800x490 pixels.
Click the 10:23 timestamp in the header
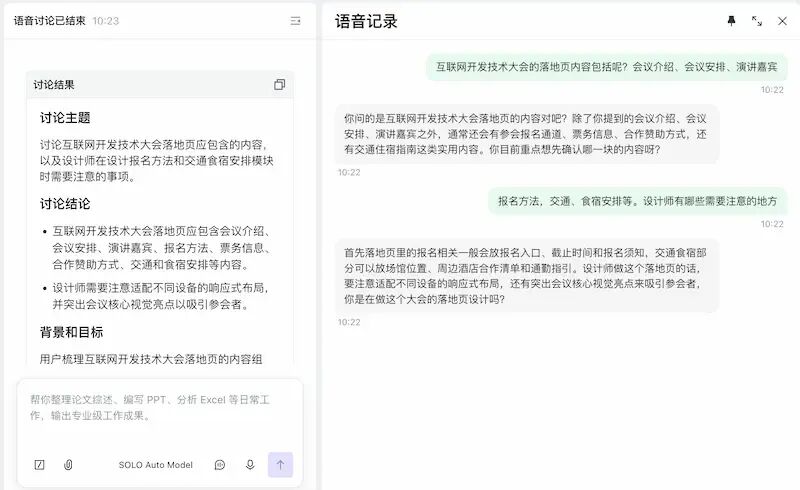coord(106,21)
